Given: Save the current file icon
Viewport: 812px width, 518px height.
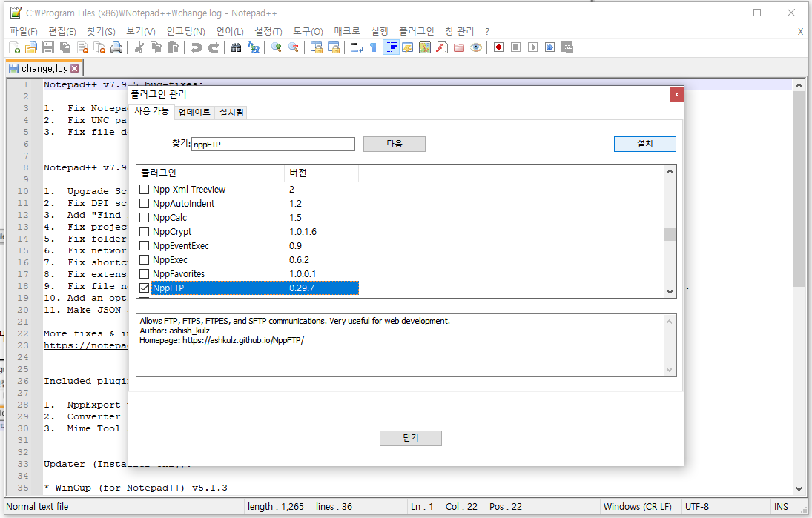Looking at the screenshot, I should tap(48, 47).
